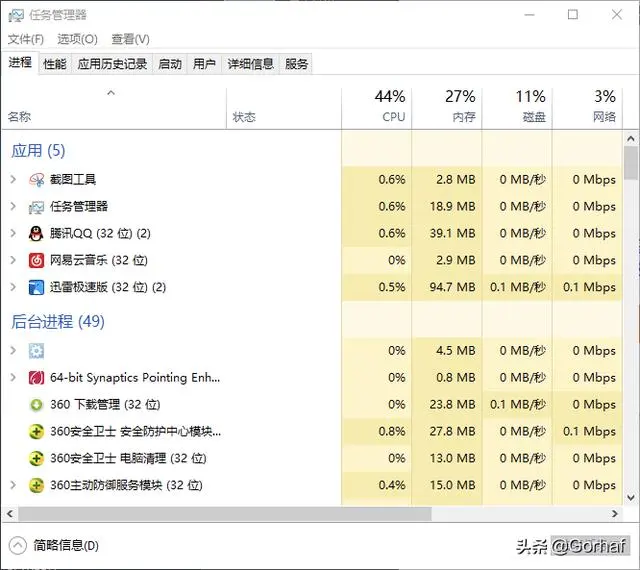Click horizontal scrollbar right arrow
Viewport: 640px width, 570px height.
tap(615, 514)
